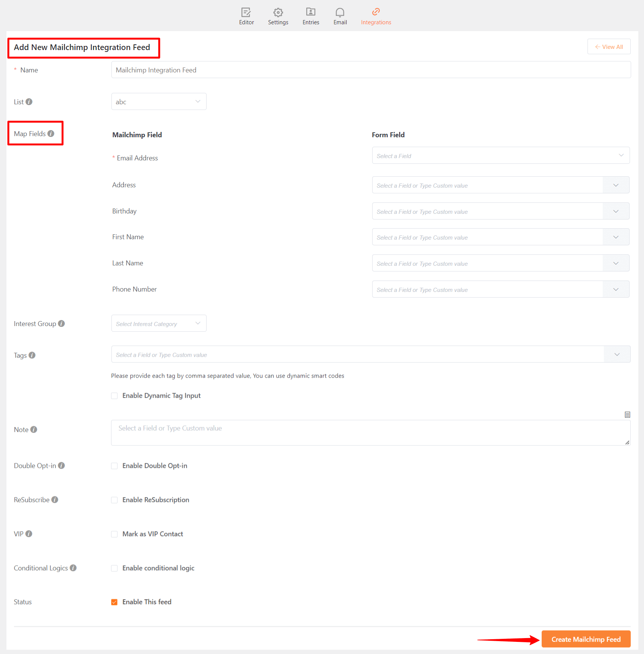The width and height of the screenshot is (644, 654).
Task: Enable Double Opt-in checkbox
Action: [114, 466]
